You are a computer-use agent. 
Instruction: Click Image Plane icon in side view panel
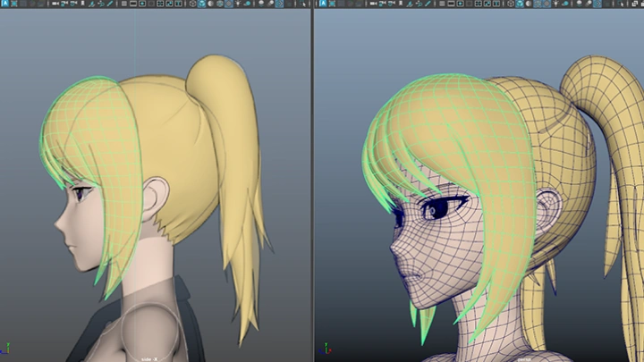(92, 4)
